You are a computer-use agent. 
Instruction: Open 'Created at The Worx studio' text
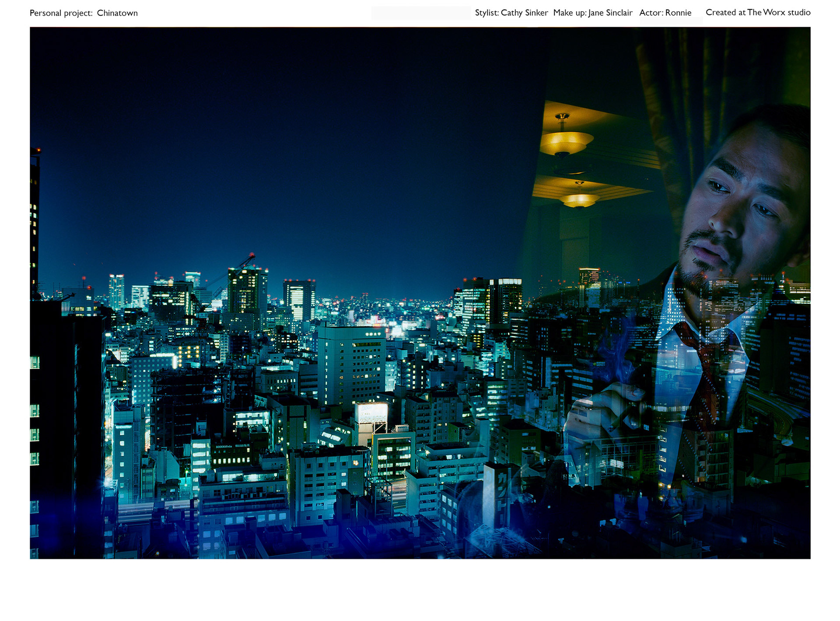pos(758,12)
